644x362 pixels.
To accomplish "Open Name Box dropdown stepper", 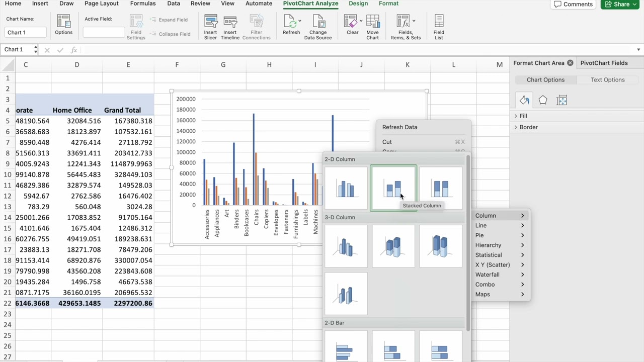I will (x=35, y=49).
